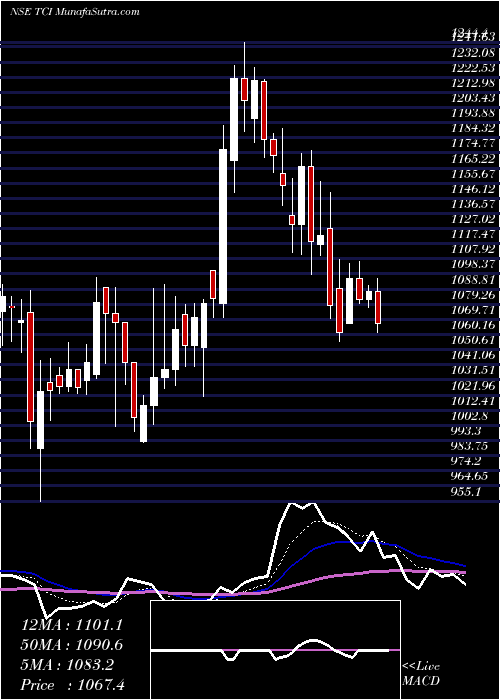This screenshot has width=500, height=700.
Task: Click the tallest white candlestick body
Action: (x=223, y=226)
